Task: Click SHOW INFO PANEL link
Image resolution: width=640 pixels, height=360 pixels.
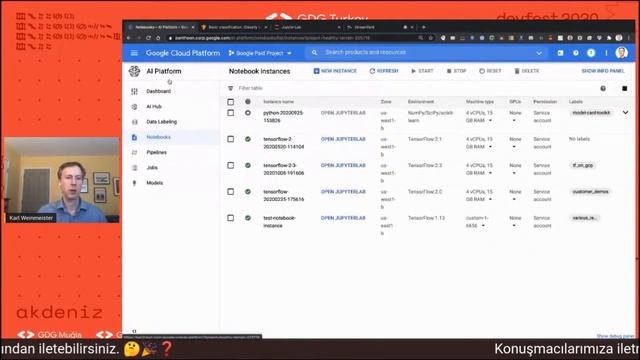Action: click(603, 71)
